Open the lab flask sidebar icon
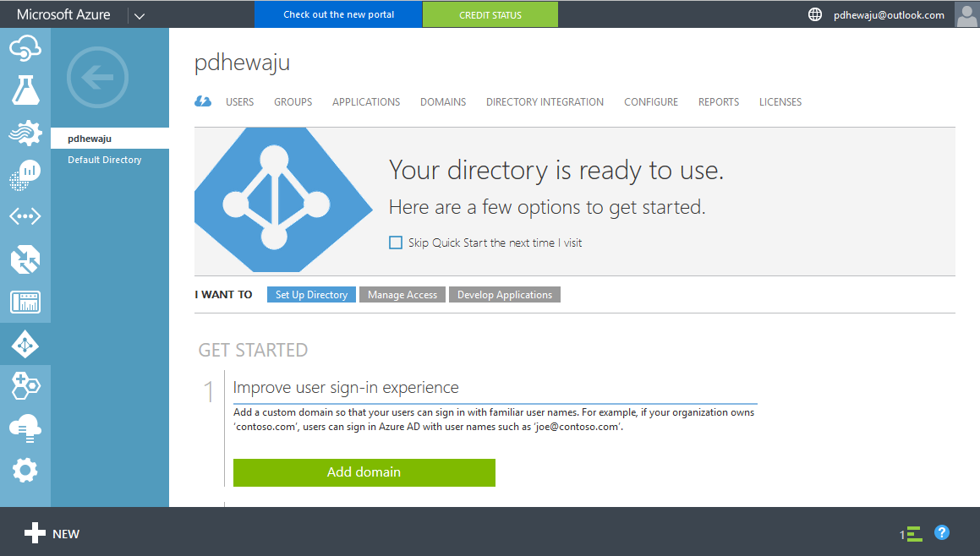 25,90
